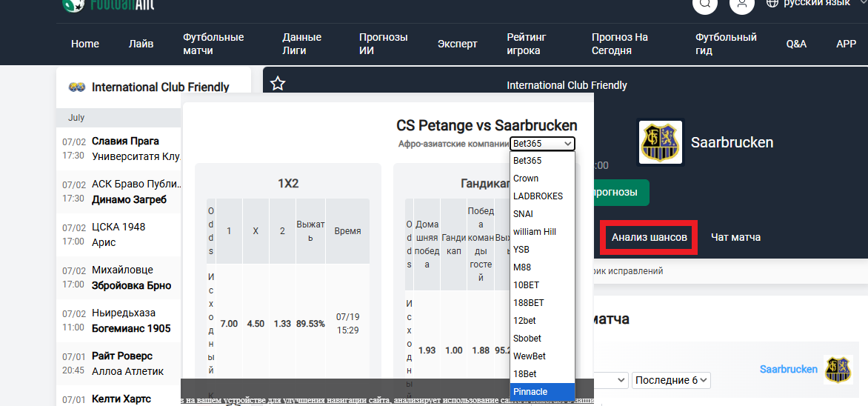Click the blue Saarbrucken team link
The height and width of the screenshot is (406, 868).
click(788, 369)
